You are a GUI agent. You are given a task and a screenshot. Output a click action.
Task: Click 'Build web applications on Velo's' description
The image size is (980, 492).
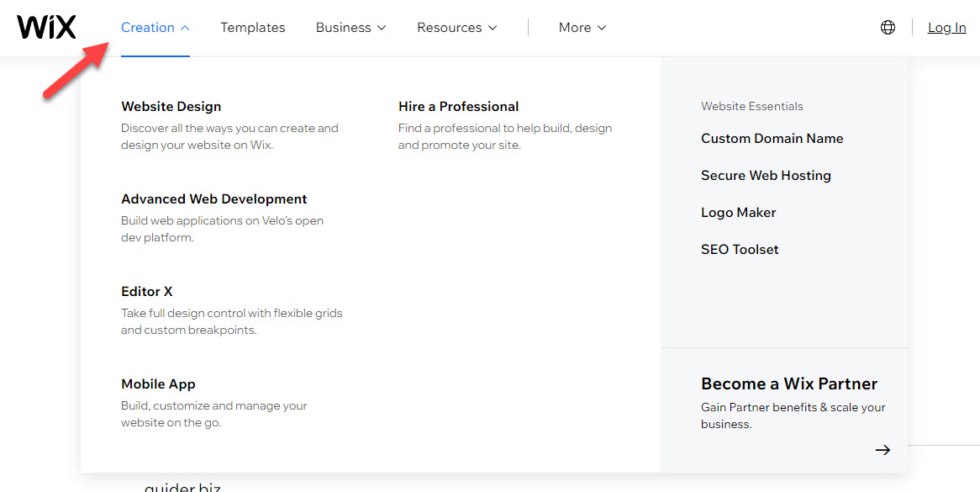[223, 229]
